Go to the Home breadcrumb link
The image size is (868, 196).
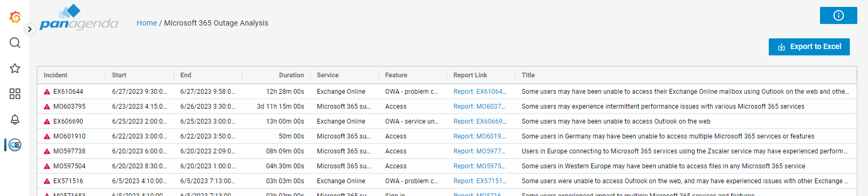tap(147, 23)
